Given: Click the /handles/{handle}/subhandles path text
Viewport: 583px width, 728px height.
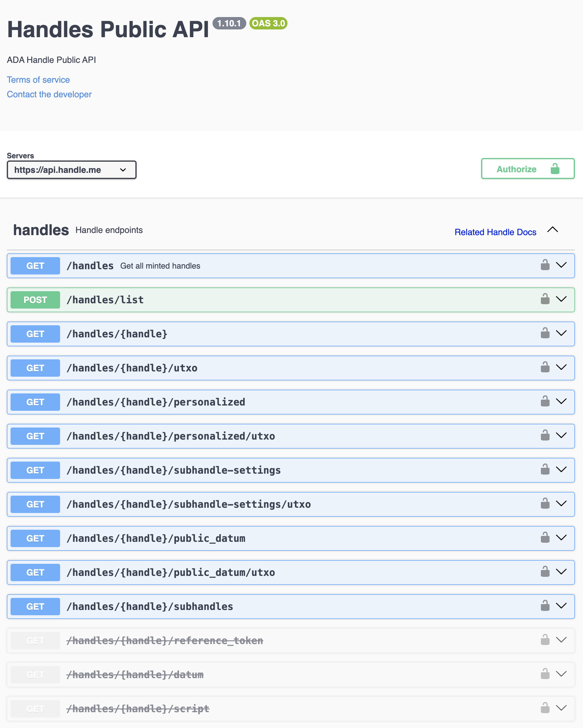Looking at the screenshot, I should tap(150, 607).
